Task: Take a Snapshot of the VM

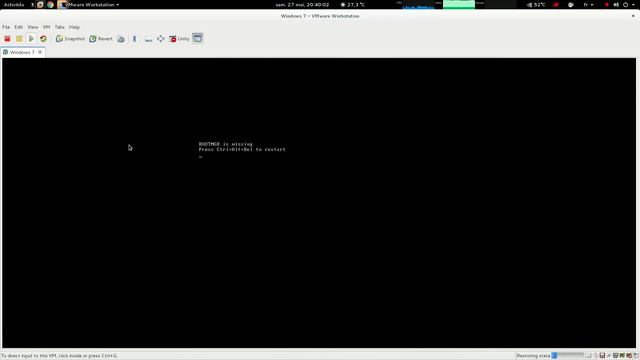Action: (70, 39)
